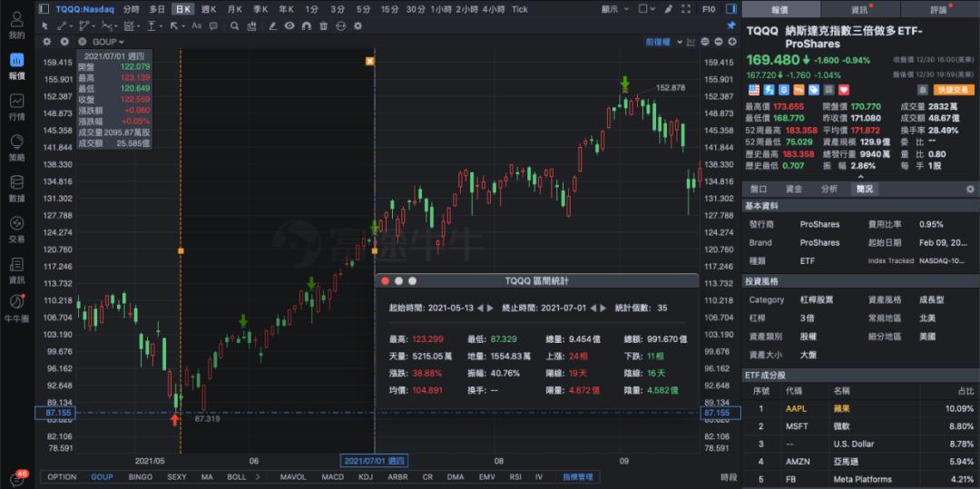Select the 30分 timeframe

pyautogui.click(x=416, y=9)
